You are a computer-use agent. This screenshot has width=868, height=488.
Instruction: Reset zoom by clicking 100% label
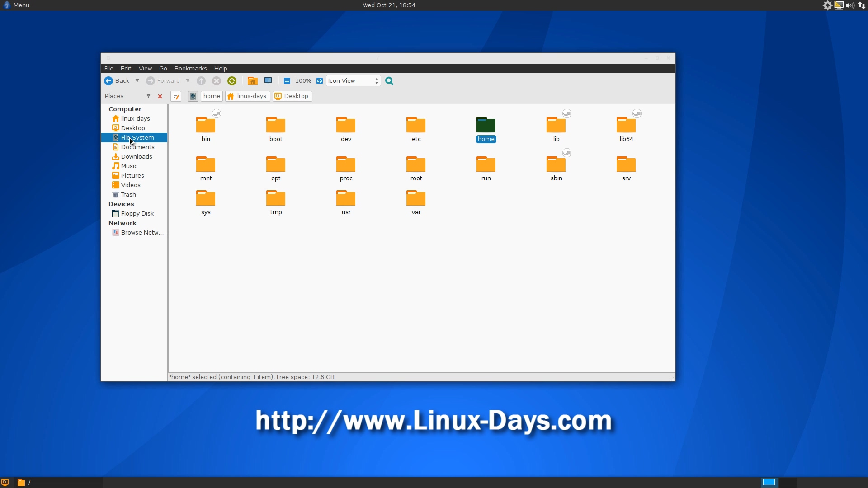(303, 81)
